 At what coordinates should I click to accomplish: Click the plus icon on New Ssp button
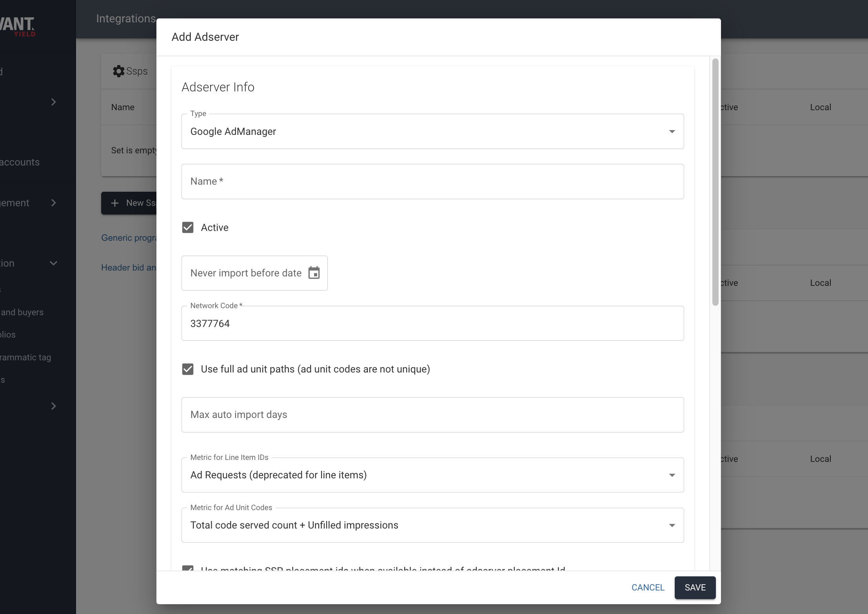pos(115,203)
